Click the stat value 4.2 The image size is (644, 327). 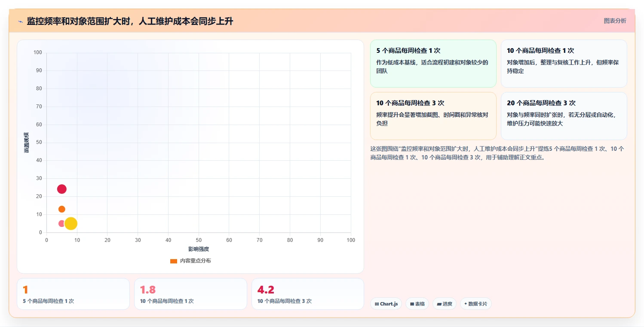pos(266,290)
